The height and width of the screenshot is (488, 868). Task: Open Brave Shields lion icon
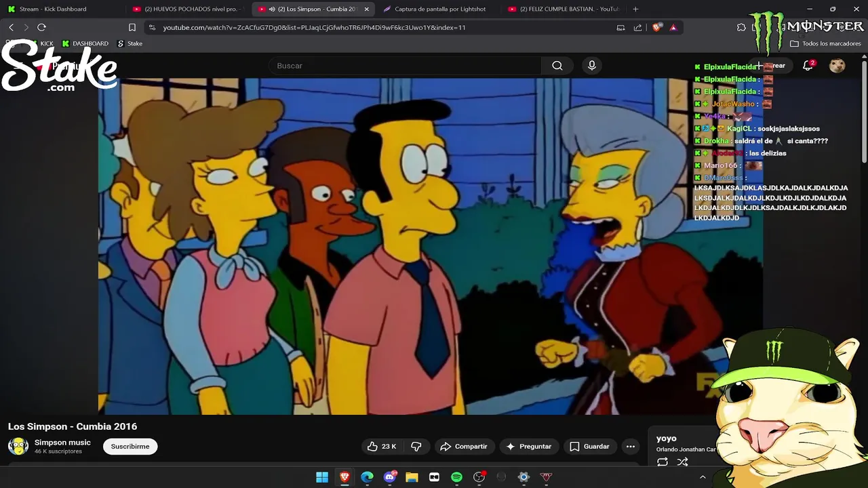click(x=656, y=27)
